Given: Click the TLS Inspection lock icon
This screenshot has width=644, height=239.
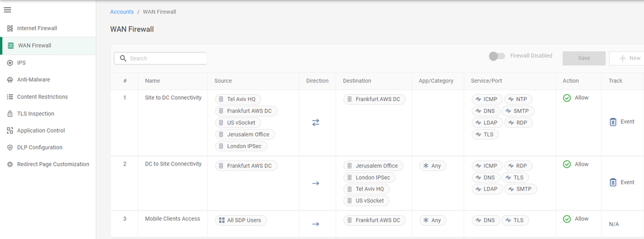Looking at the screenshot, I should pos(10,114).
